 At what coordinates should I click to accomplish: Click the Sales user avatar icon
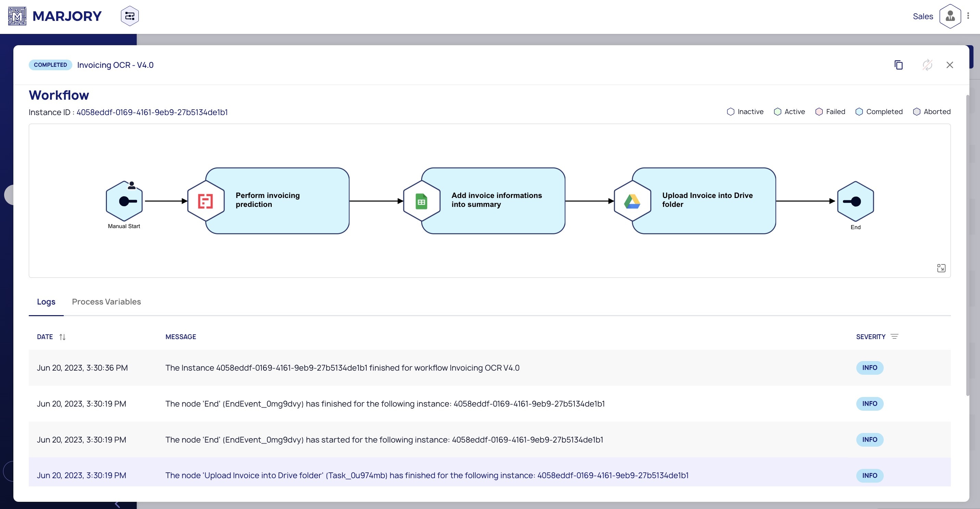tap(950, 16)
